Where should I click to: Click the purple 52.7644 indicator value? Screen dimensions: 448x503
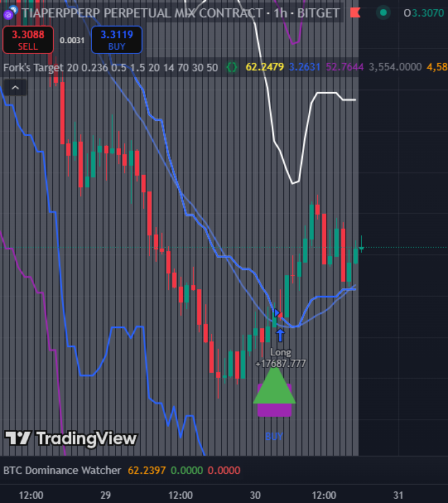click(x=344, y=67)
